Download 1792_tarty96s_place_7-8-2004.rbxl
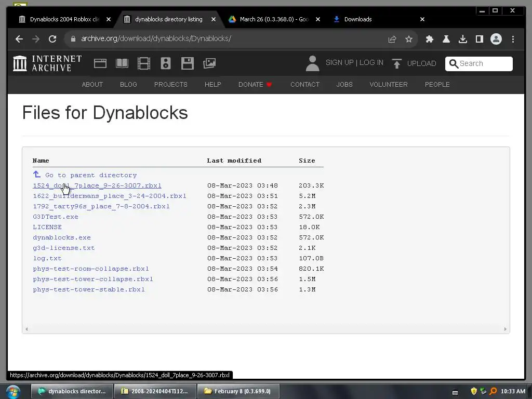This screenshot has height=399, width=532. click(101, 206)
